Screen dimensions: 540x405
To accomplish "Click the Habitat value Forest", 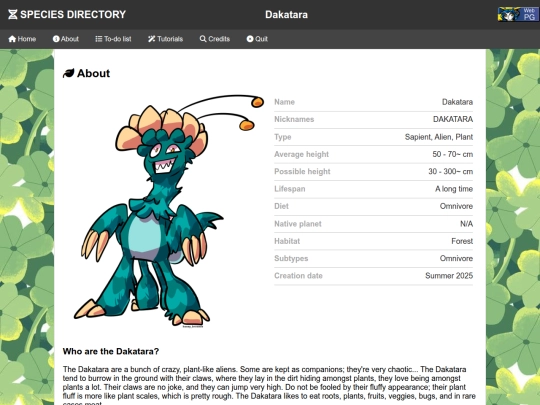I will tap(462, 241).
